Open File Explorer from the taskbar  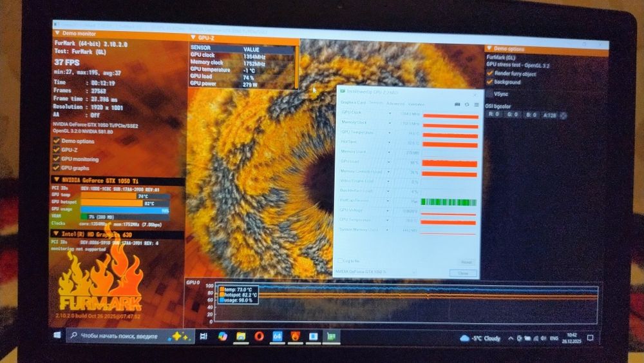pyautogui.click(x=240, y=337)
